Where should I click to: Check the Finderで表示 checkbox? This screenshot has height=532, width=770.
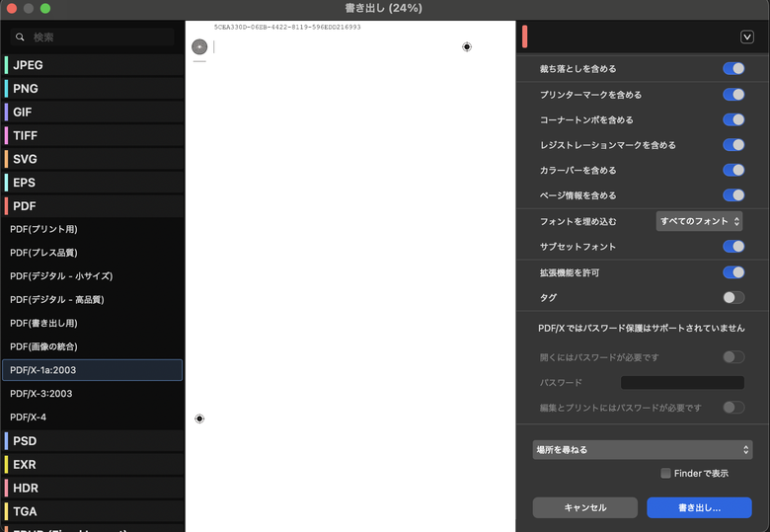[x=665, y=473]
